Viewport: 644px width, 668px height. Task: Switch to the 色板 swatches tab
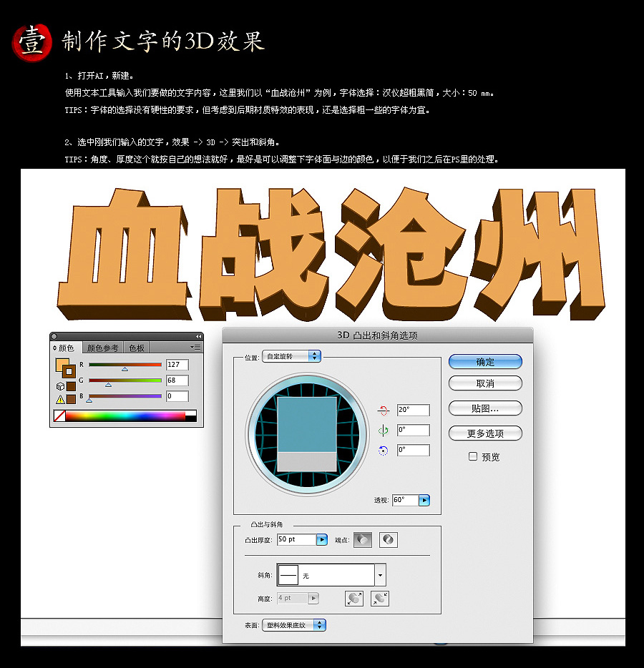coord(137,347)
